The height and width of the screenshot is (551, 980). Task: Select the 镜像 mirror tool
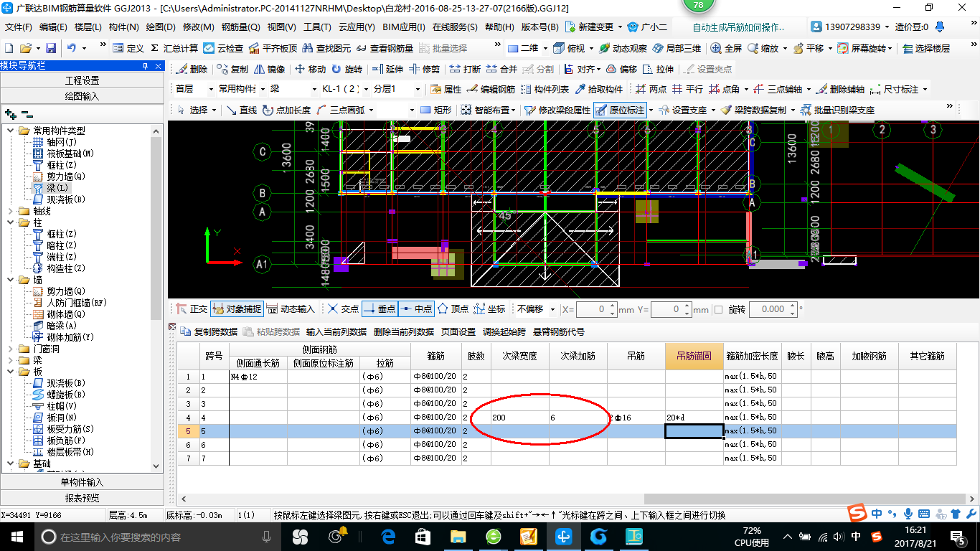coord(268,70)
